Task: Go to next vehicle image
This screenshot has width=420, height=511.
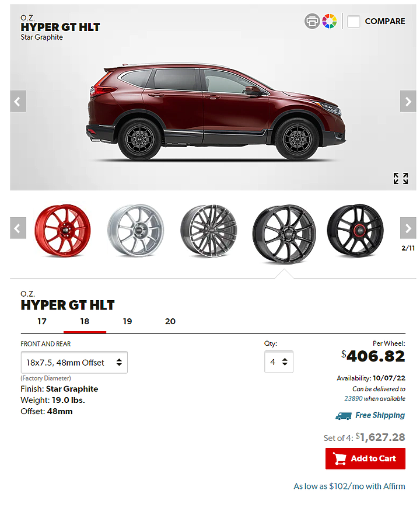Action: click(408, 102)
